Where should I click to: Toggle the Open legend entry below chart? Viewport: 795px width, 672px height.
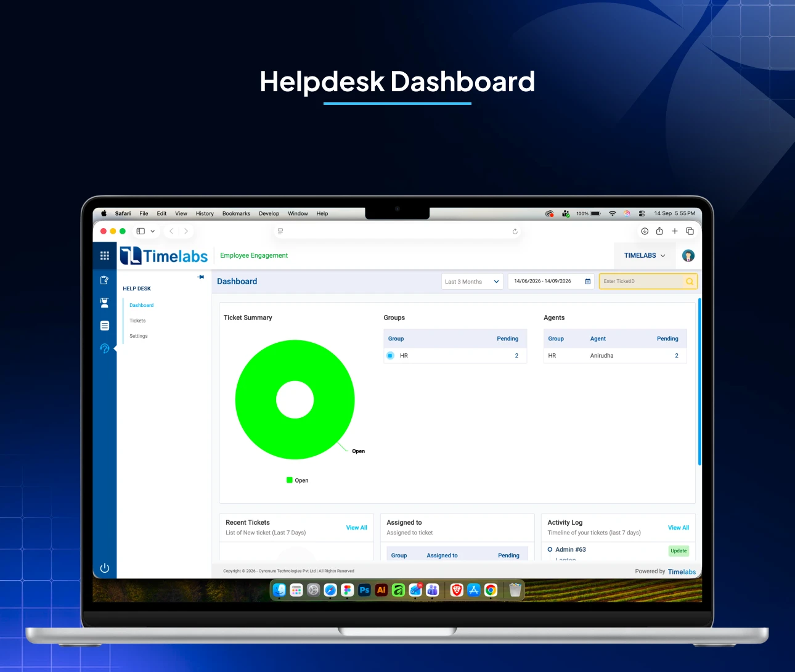point(298,480)
